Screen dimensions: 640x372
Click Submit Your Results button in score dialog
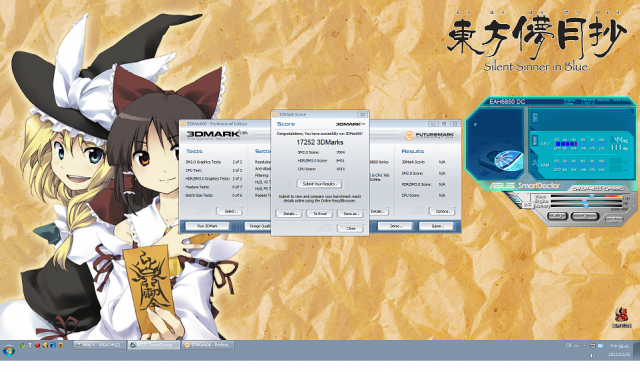[x=320, y=184]
